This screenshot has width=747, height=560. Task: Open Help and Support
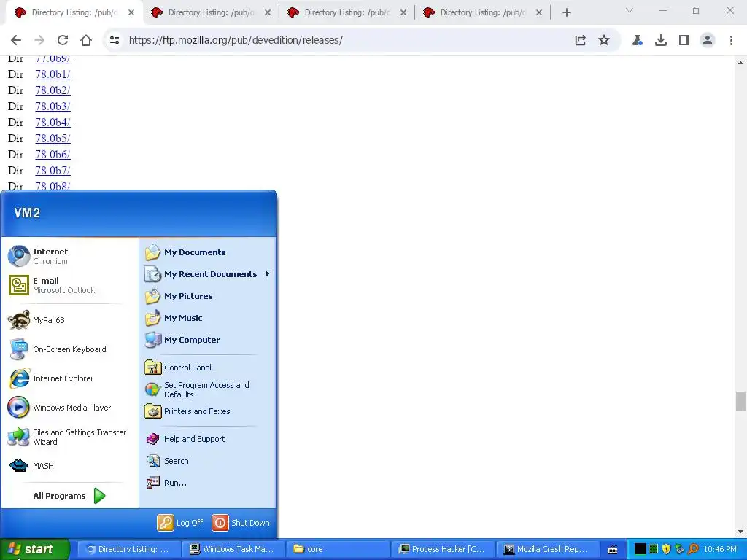pyautogui.click(x=208, y=439)
